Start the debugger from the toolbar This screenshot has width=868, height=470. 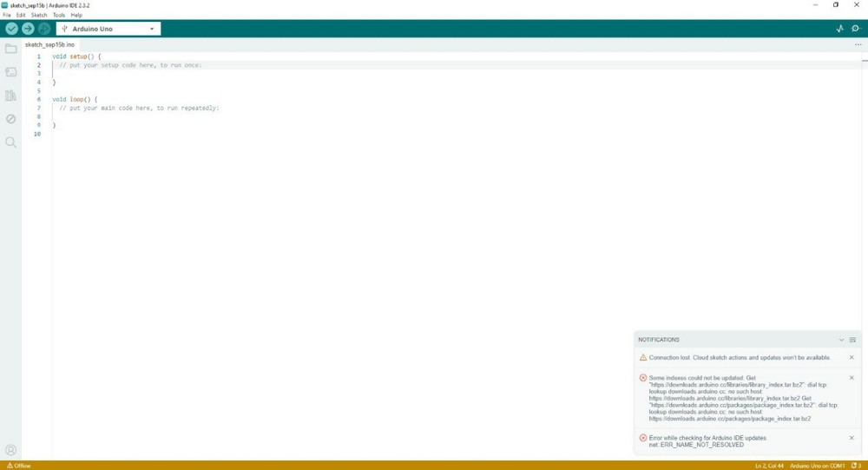(44, 29)
